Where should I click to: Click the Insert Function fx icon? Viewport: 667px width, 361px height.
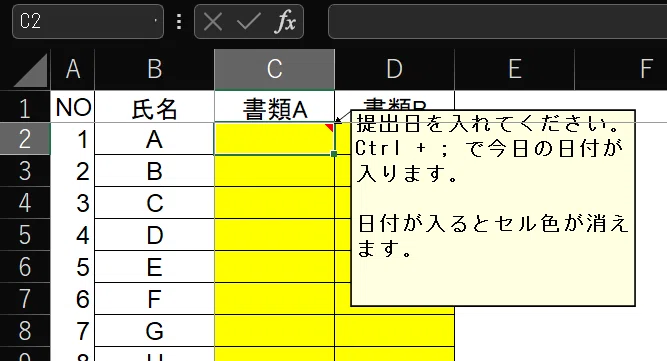pyautogui.click(x=285, y=21)
